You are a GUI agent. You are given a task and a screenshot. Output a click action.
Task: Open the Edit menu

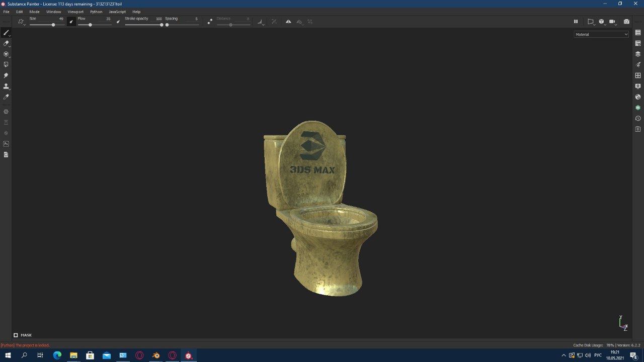(x=19, y=12)
